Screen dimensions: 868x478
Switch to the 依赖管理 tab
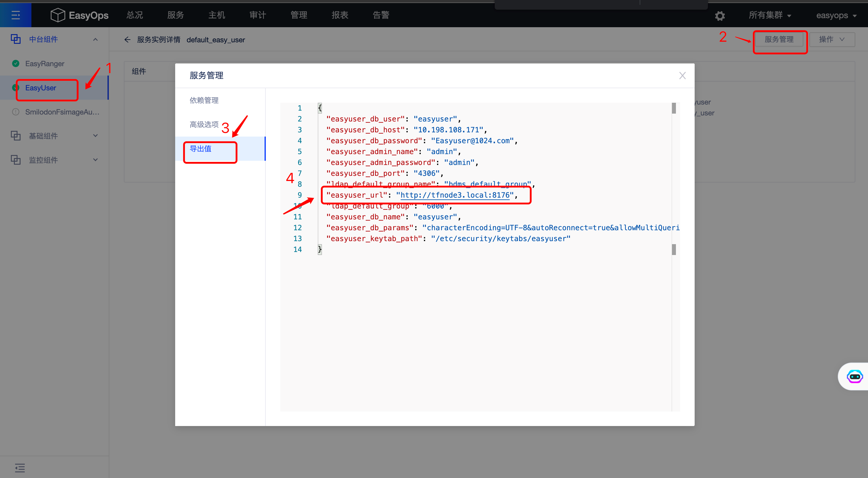[204, 100]
